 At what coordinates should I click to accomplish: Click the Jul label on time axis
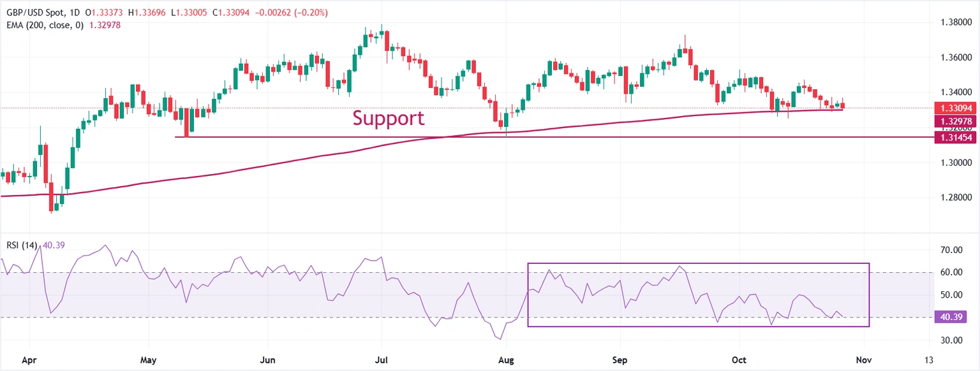pos(381,360)
